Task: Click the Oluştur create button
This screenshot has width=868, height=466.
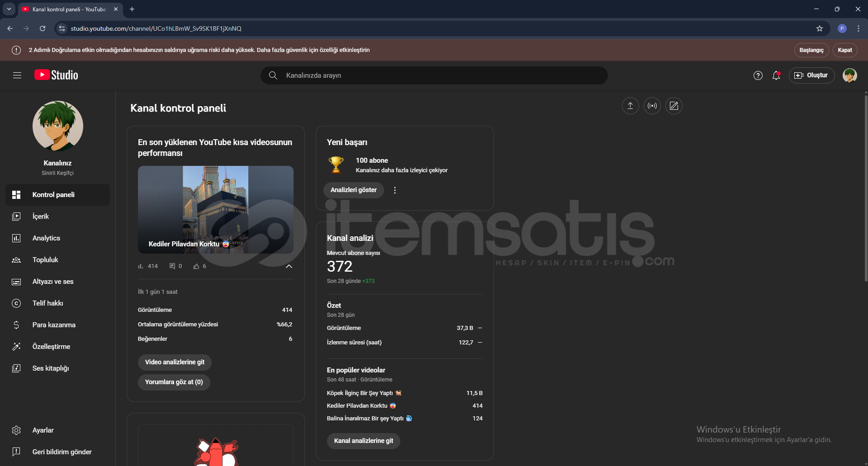Action: [x=811, y=75]
